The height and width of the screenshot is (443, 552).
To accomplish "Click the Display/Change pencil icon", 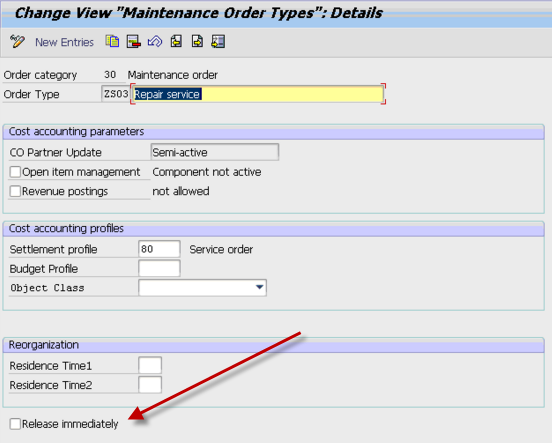I will tap(17, 42).
